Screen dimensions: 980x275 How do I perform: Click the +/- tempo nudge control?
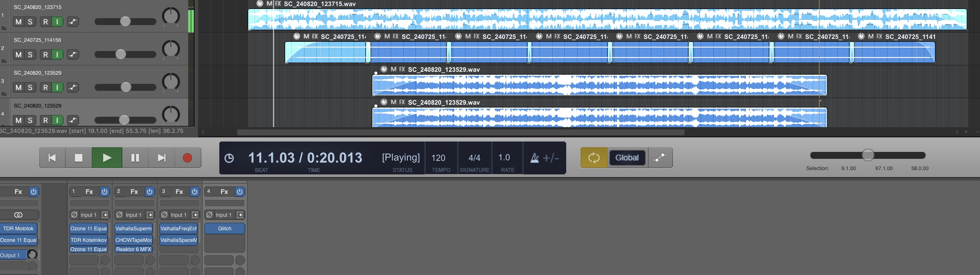[551, 158]
